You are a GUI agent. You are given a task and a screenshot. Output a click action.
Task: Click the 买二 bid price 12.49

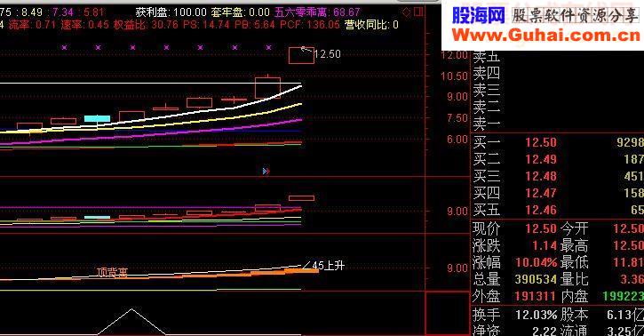541,159
